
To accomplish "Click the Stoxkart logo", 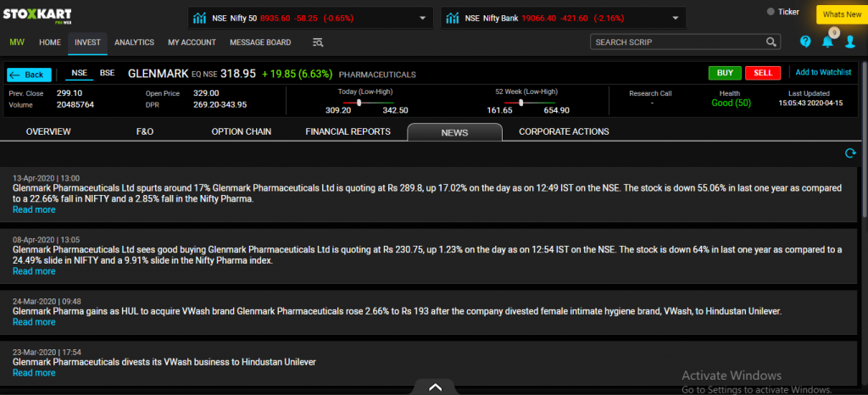I will [x=37, y=15].
